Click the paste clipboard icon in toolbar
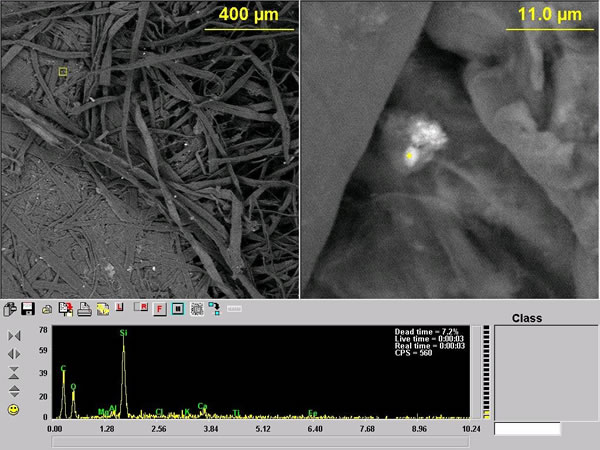This screenshot has height=450, width=600. [x=10, y=309]
